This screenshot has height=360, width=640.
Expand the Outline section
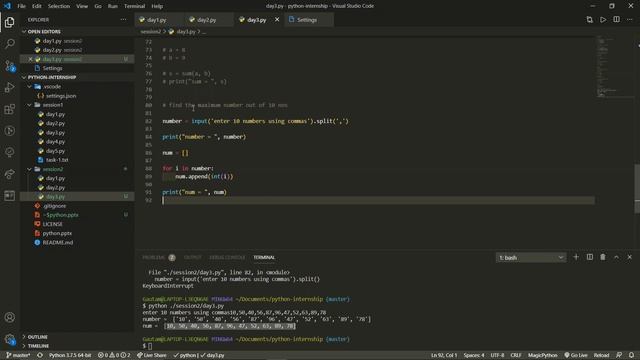click(x=37, y=337)
